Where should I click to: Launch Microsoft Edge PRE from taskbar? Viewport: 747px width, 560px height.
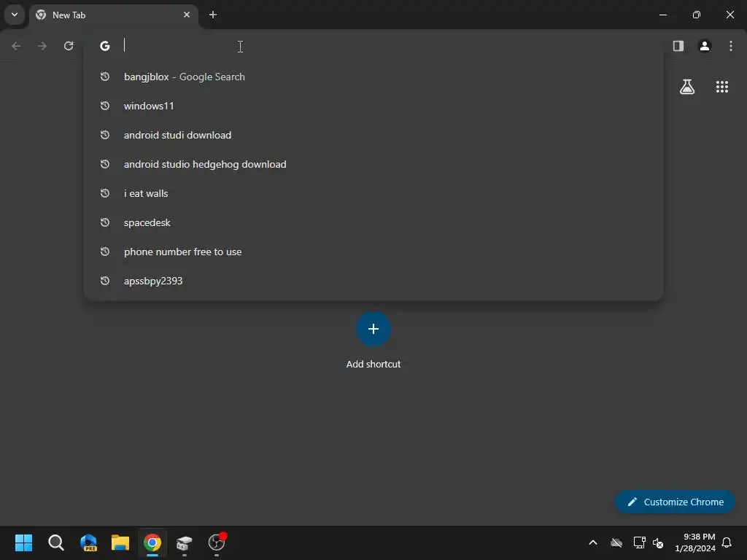(88, 542)
